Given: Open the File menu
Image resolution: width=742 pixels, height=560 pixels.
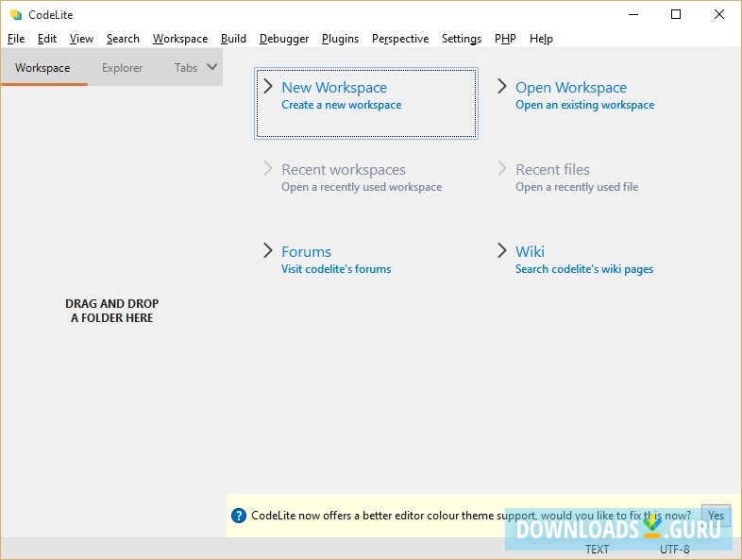Looking at the screenshot, I should [x=16, y=39].
